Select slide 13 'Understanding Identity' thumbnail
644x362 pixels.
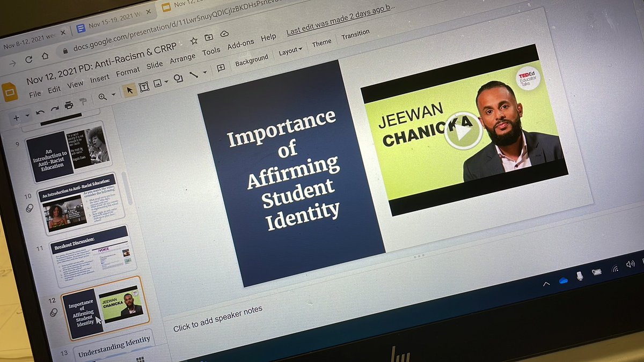[x=115, y=345]
